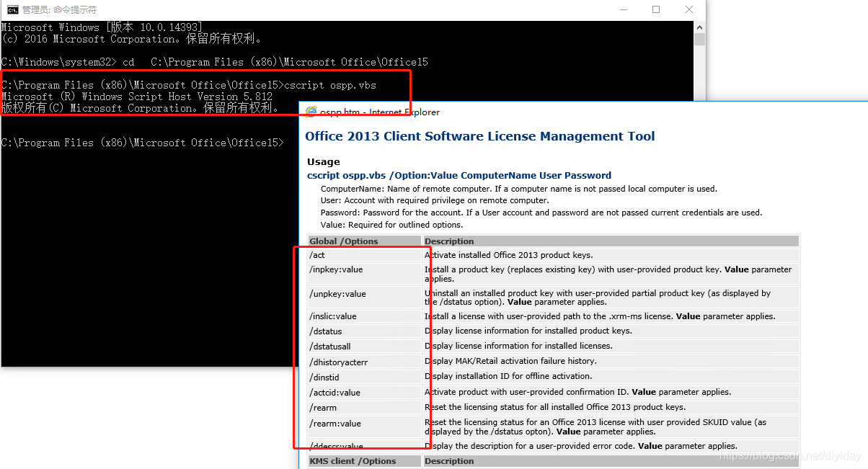Click the cscript ospp.vbs /Option:Value syntax line
The image size is (868, 469).
point(459,175)
